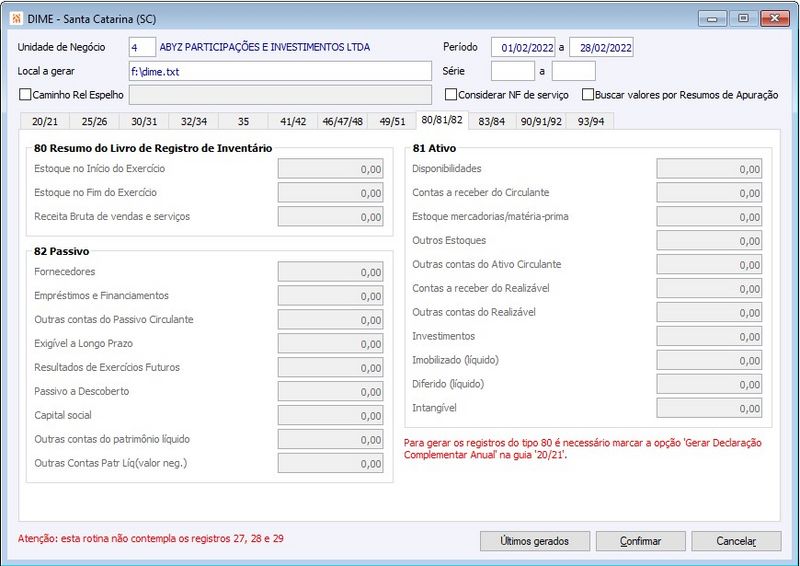Click the Período end date 28/02/2022 field
The image size is (800, 566).
pos(602,47)
